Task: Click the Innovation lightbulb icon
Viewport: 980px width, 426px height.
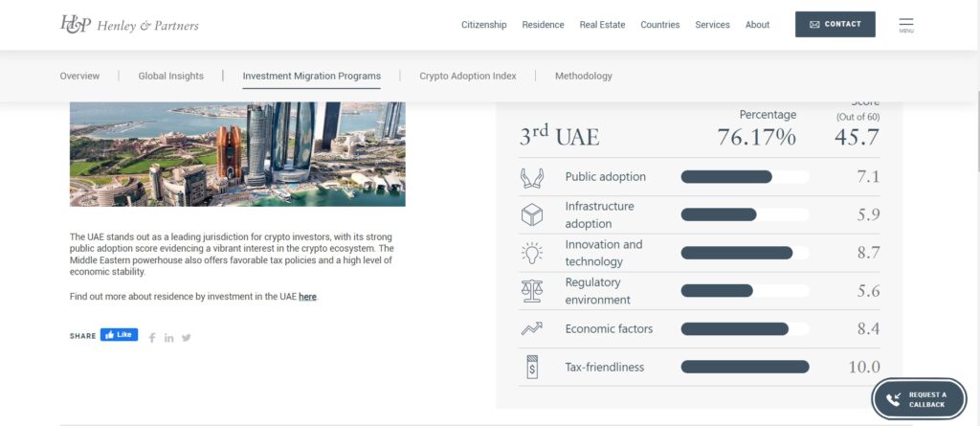Action: click(531, 253)
